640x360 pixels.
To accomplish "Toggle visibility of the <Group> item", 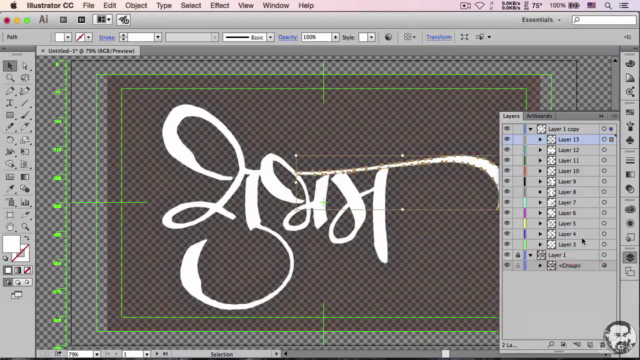I will coord(507,265).
